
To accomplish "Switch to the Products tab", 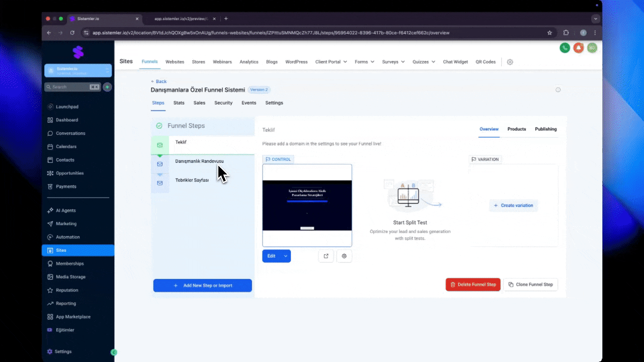I will click(x=517, y=129).
